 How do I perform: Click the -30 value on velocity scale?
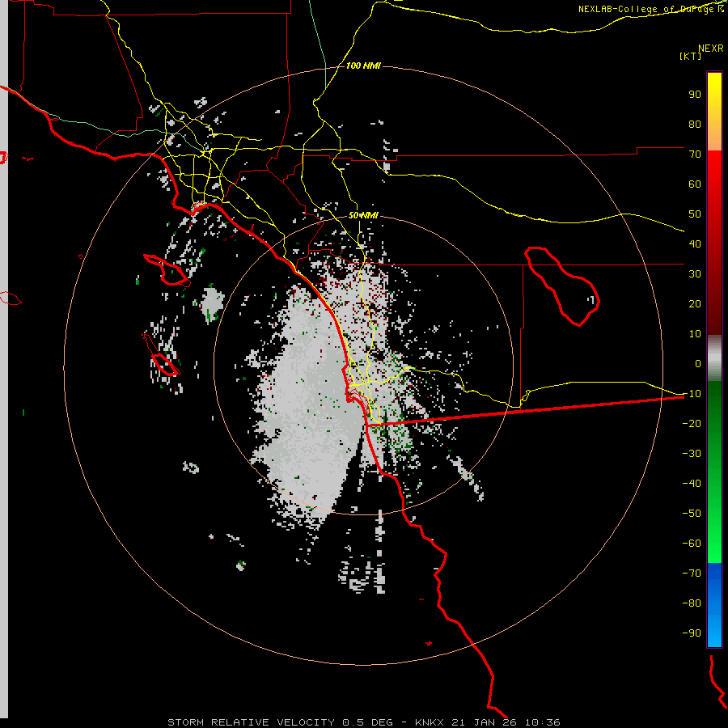[x=692, y=454]
